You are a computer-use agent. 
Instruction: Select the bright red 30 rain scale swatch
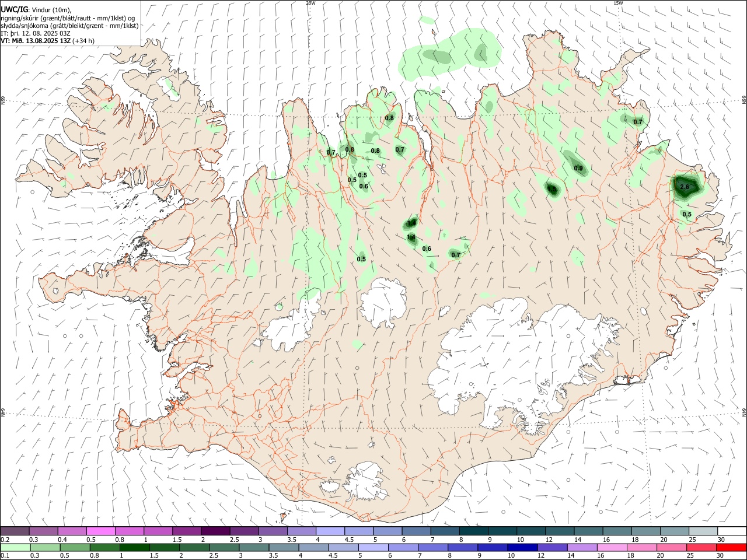point(731,547)
